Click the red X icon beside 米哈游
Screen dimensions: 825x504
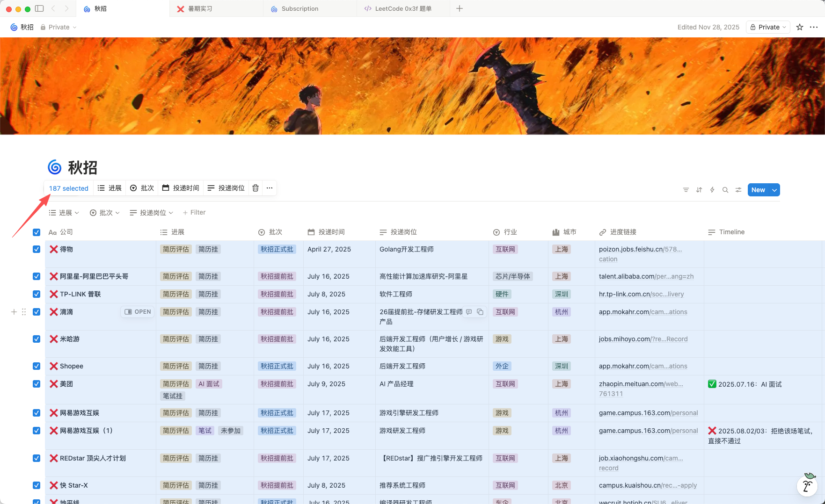(x=54, y=339)
